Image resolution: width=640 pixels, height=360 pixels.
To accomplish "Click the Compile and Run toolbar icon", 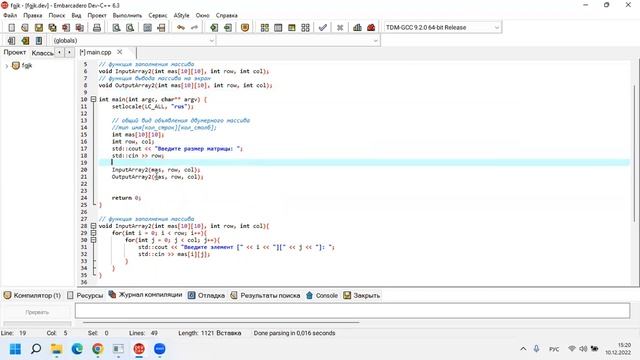I will pyautogui.click(x=291, y=27).
